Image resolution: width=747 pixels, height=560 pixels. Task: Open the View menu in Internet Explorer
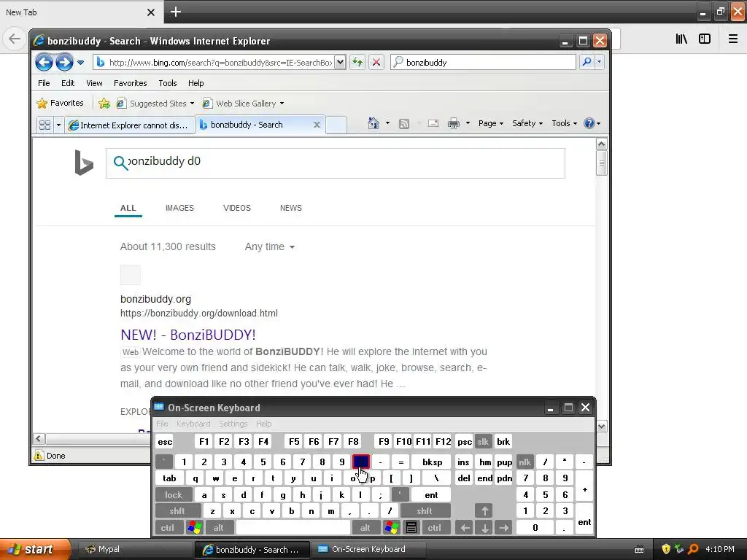(x=94, y=83)
